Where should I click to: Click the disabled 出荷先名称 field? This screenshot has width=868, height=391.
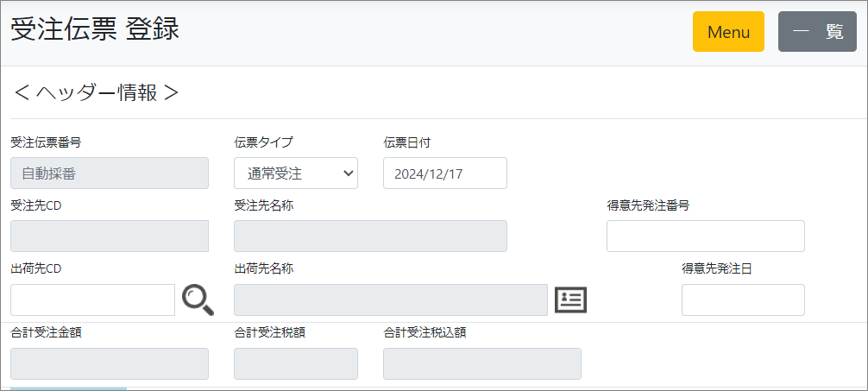tap(390, 300)
